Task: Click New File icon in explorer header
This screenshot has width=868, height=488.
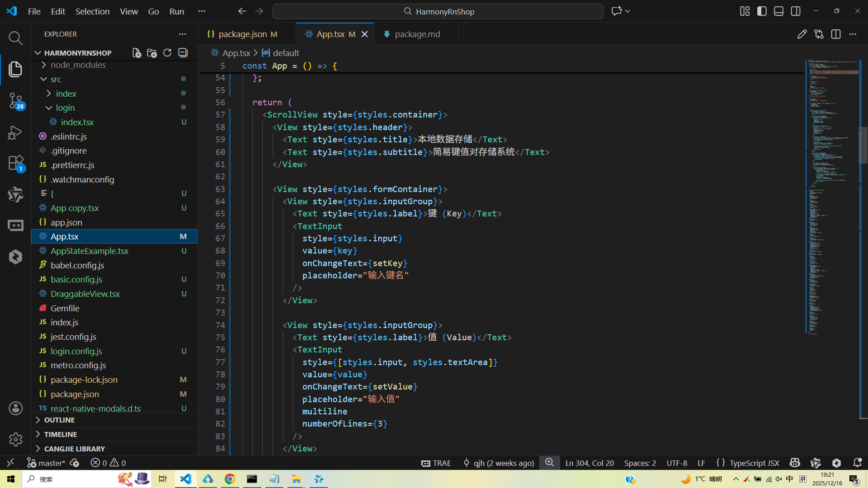Action: point(137,53)
